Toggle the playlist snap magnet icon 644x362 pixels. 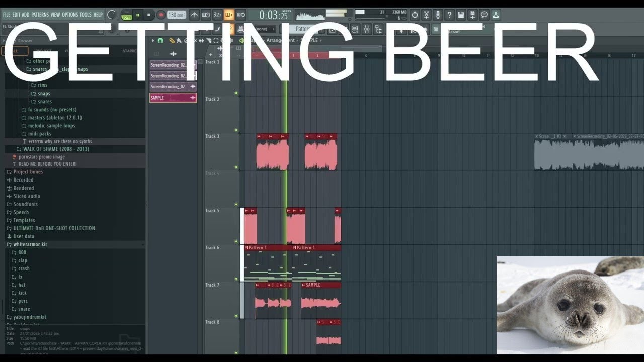(x=160, y=41)
